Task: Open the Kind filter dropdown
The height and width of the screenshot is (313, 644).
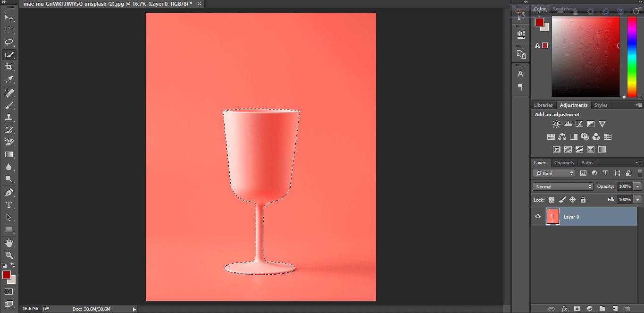Action: (x=553, y=173)
